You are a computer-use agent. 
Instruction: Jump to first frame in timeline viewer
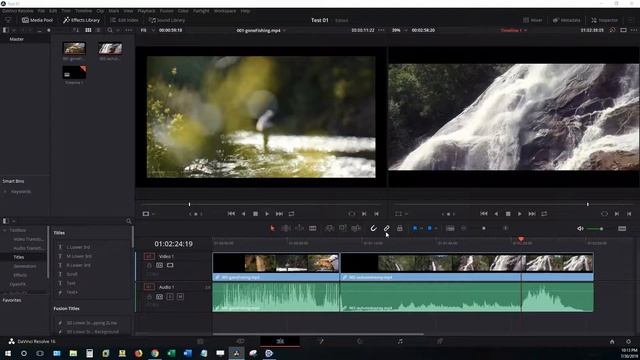click(484, 213)
